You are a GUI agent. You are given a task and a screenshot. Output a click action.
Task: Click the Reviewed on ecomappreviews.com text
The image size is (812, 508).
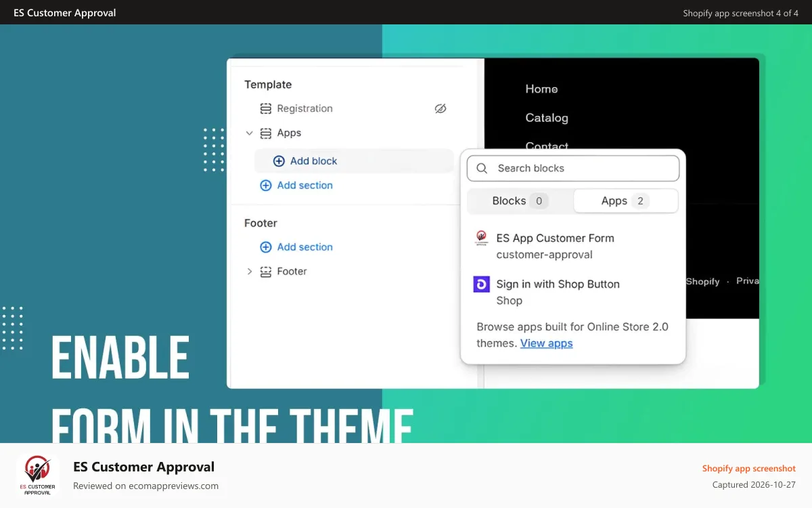pyautogui.click(x=146, y=486)
